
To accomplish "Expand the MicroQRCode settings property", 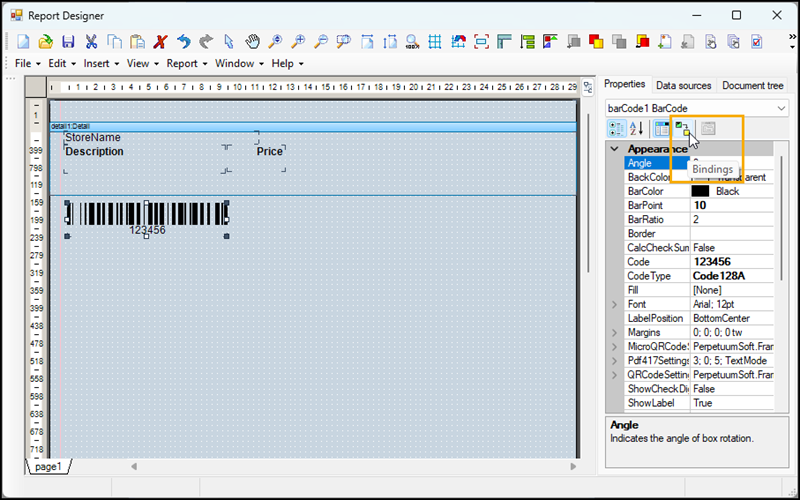I will [x=614, y=346].
